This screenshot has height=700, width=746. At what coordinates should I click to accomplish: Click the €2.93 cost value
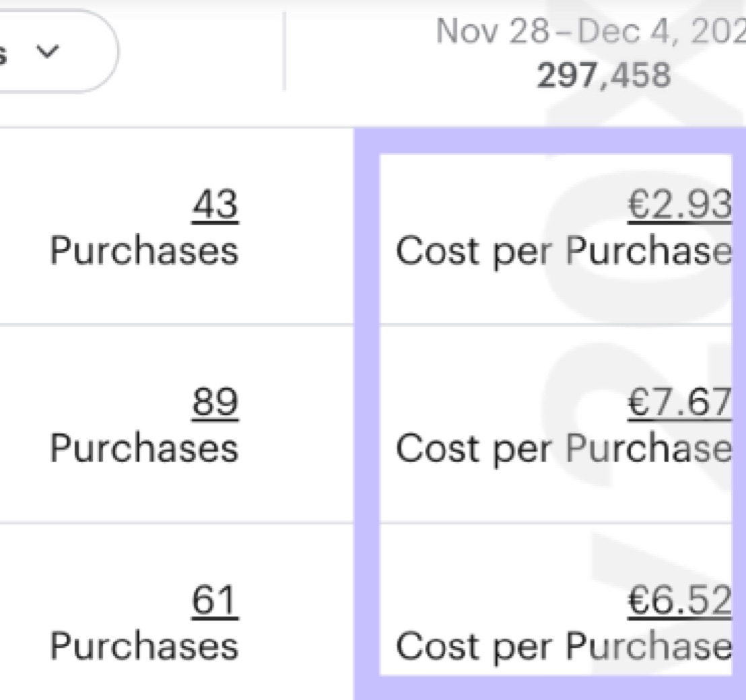[679, 205]
